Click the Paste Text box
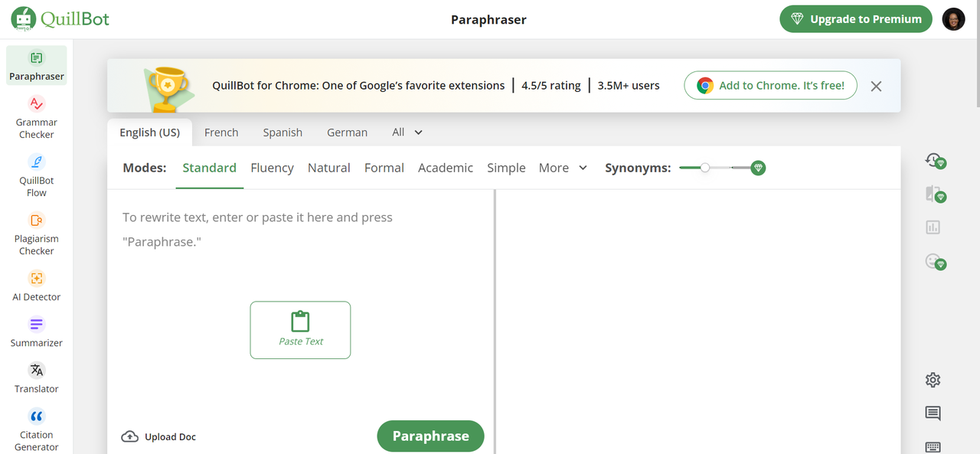980x454 pixels. (300, 330)
